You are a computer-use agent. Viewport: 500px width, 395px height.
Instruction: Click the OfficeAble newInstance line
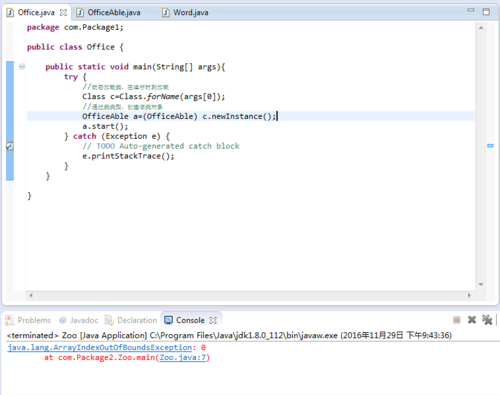click(x=179, y=116)
